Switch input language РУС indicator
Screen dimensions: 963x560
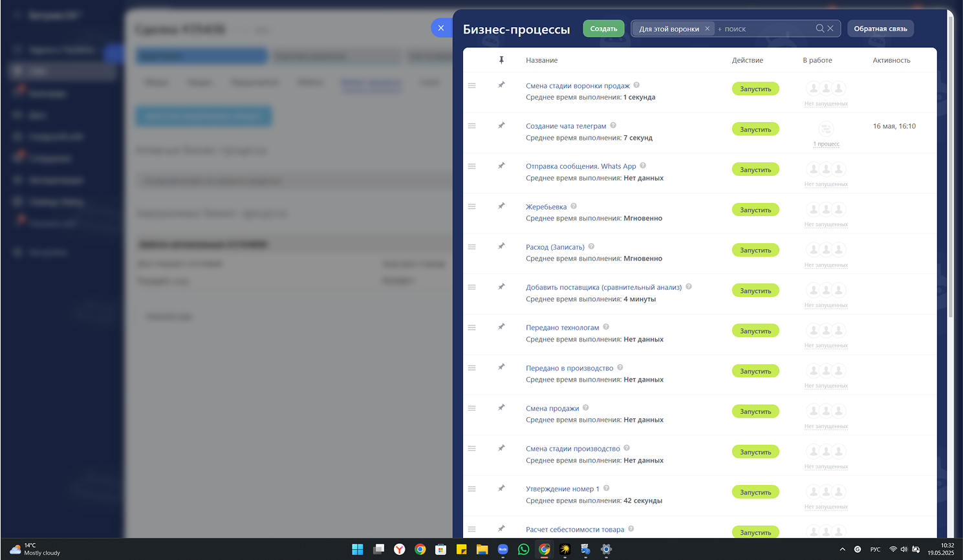point(875,549)
